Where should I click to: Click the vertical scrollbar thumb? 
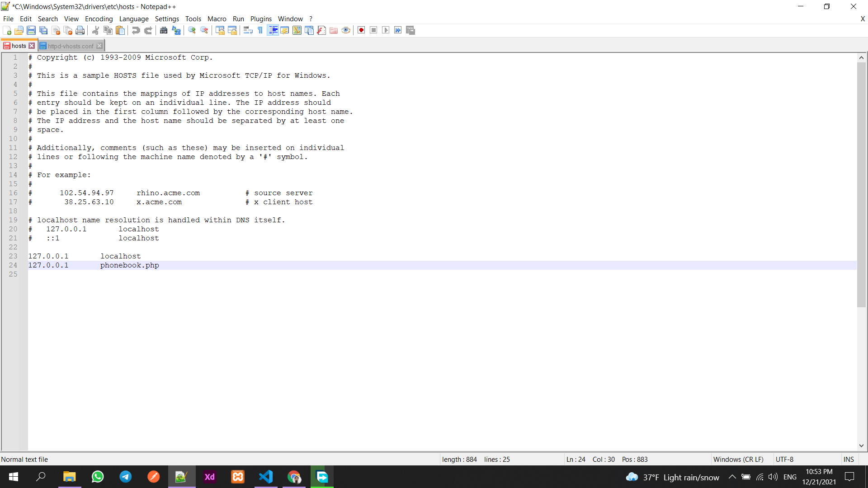point(861,185)
